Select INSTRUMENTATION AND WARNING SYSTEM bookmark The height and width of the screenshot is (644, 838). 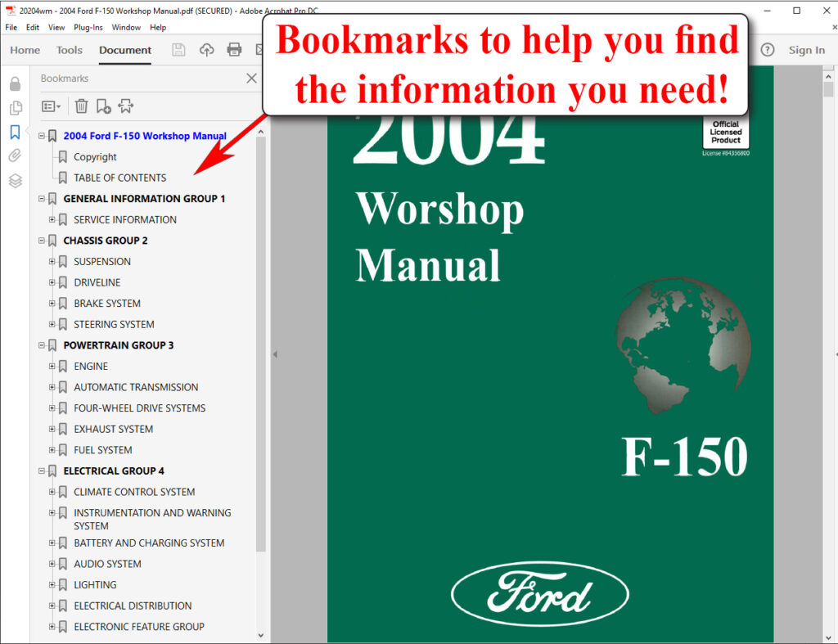point(152,519)
